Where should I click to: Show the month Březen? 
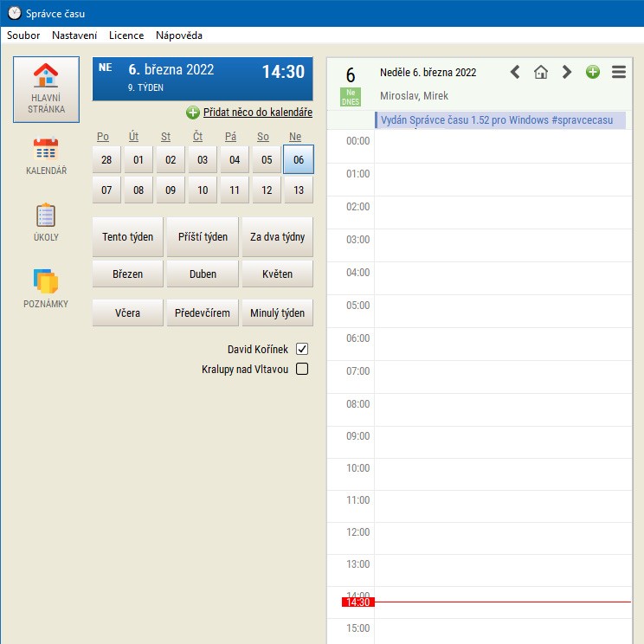tap(128, 274)
